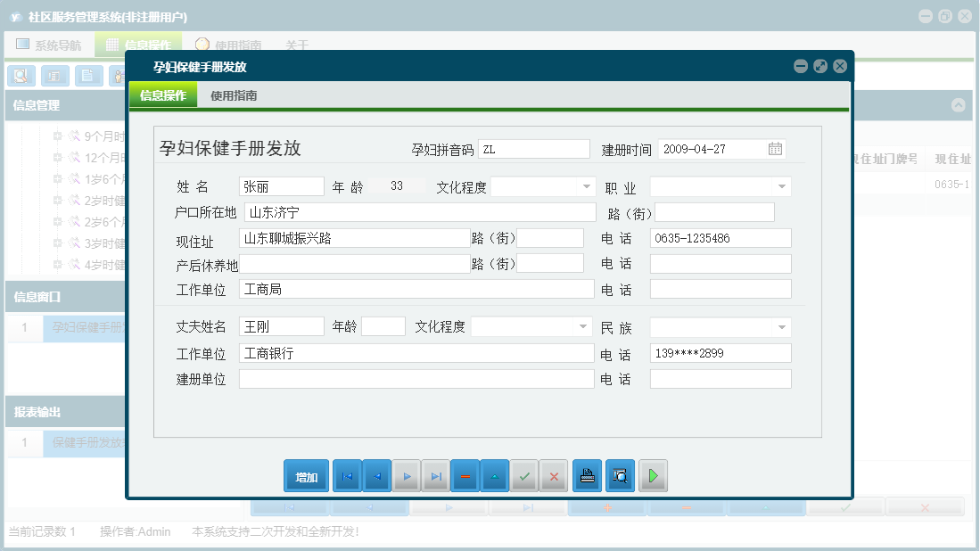The height and width of the screenshot is (551, 980).
Task: Click the 增加 button
Action: pos(306,475)
